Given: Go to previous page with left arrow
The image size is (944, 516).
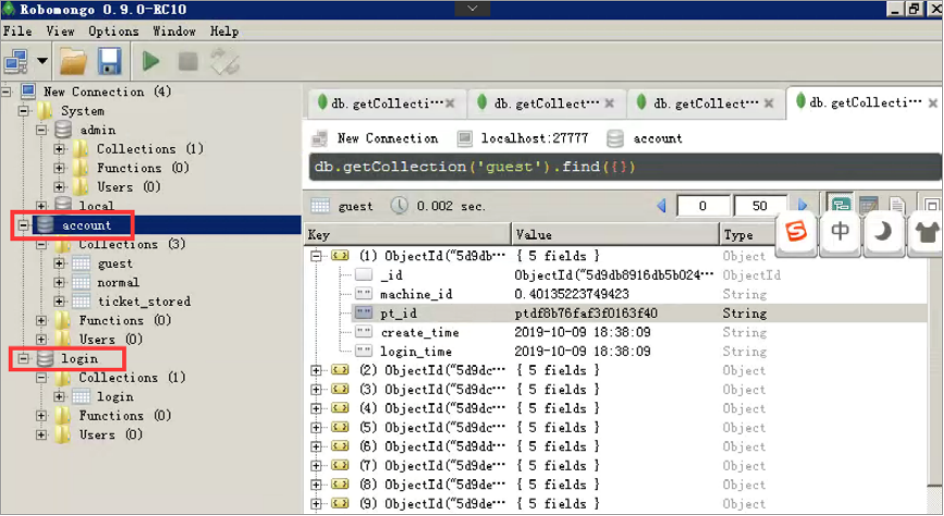Looking at the screenshot, I should click(661, 206).
